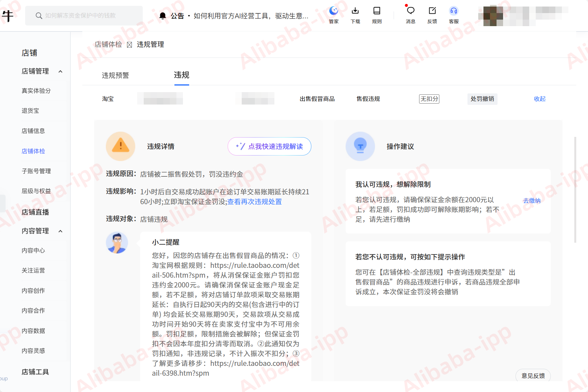Click the blue lightbulb 操作建议 icon
Viewport: 588px width, 392px height.
coord(360,146)
